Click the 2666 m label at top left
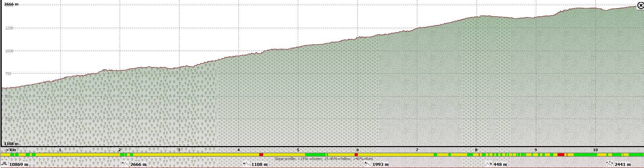The height and width of the screenshot is (168, 644). [11, 4]
